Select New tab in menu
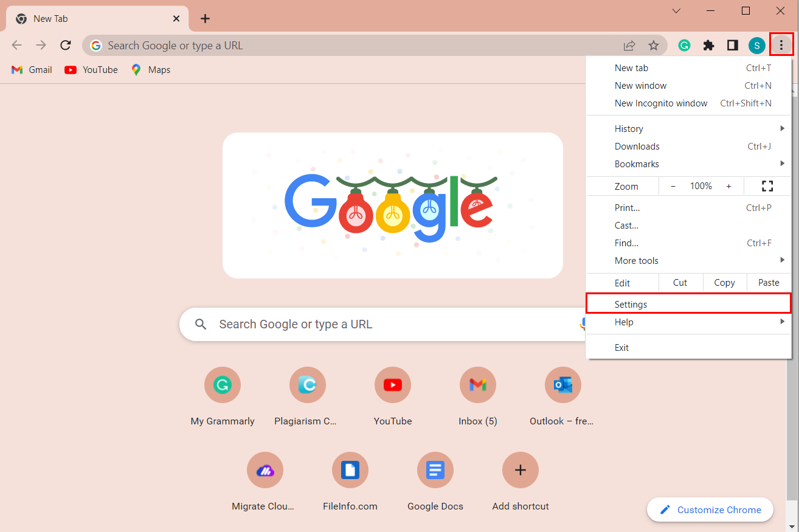Image resolution: width=799 pixels, height=532 pixels. coord(688,68)
